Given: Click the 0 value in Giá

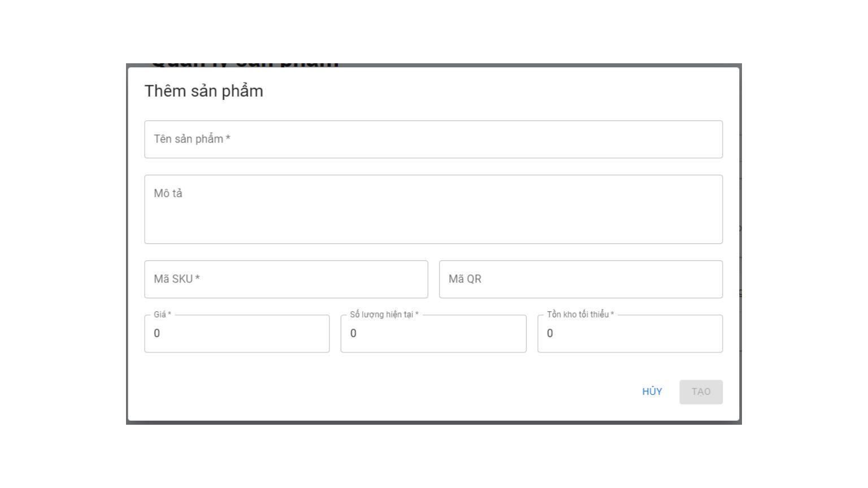Looking at the screenshot, I should (x=157, y=334).
